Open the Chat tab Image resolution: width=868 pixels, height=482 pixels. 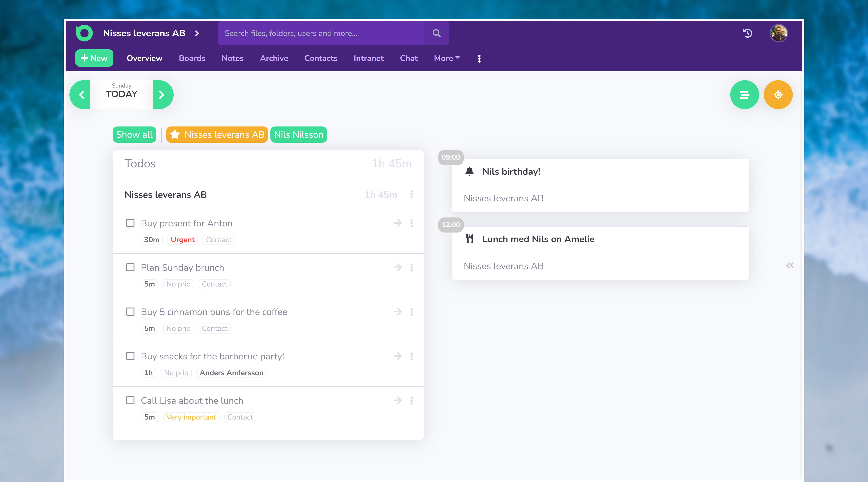(x=409, y=58)
